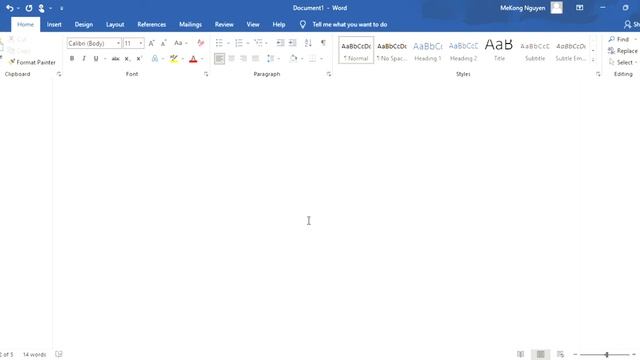Image resolution: width=640 pixels, height=360 pixels.
Task: Open the font name dropdown
Action: 118,43
